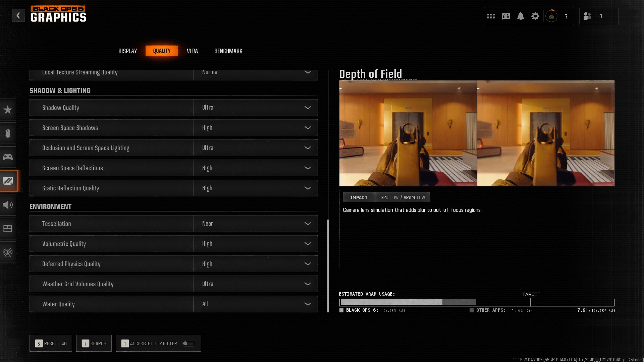Open controller settings in the sidebar

click(8, 157)
